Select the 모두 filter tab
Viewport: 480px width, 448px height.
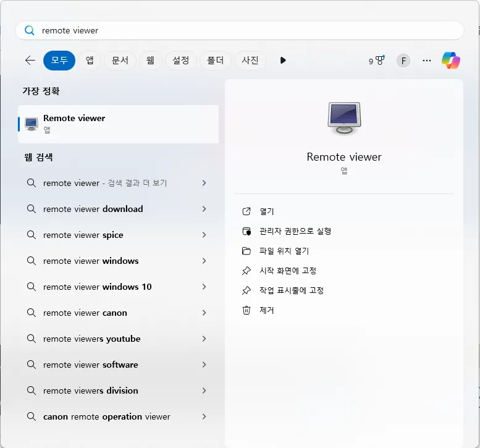point(59,61)
